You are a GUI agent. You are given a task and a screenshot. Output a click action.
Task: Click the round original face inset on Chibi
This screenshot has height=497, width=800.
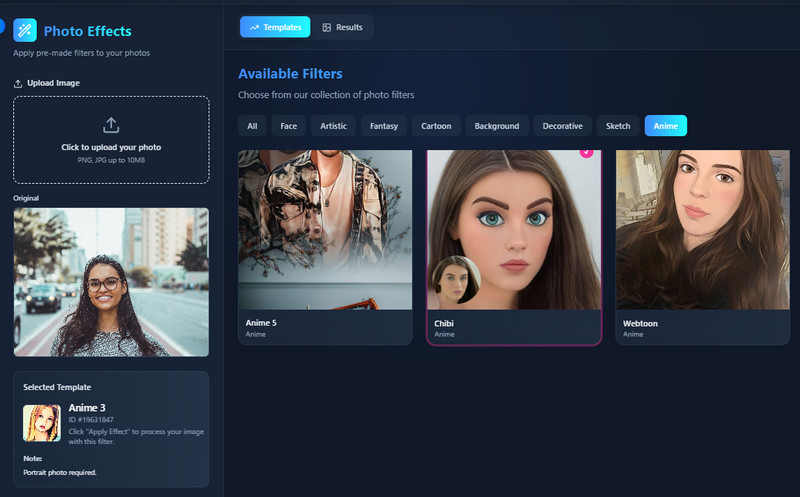456,280
